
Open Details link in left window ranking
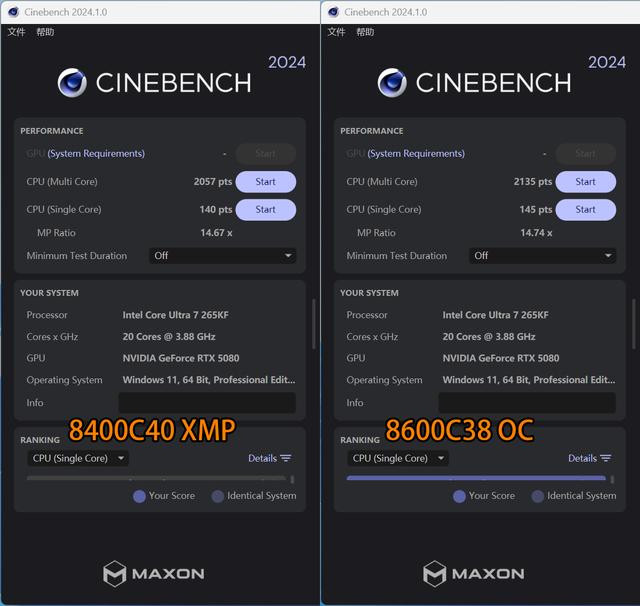click(x=262, y=458)
